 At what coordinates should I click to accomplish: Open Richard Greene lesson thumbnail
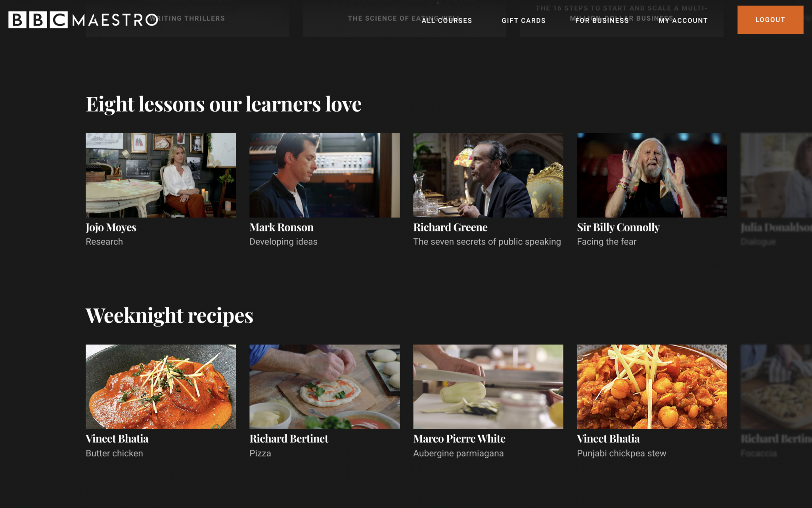click(x=488, y=175)
